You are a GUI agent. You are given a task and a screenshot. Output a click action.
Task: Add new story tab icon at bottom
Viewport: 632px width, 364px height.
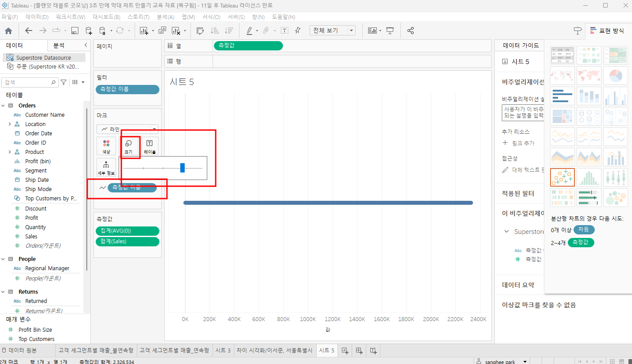point(373,350)
